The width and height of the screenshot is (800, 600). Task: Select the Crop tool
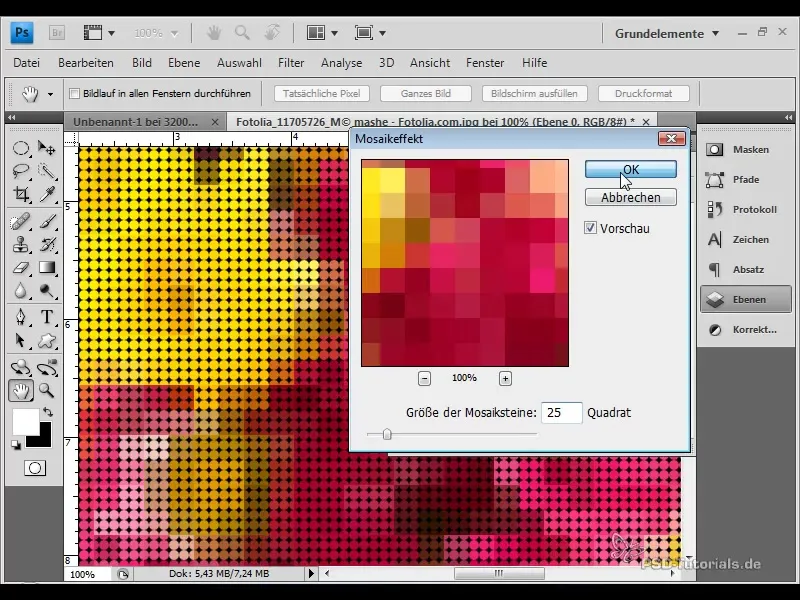pyautogui.click(x=21, y=194)
